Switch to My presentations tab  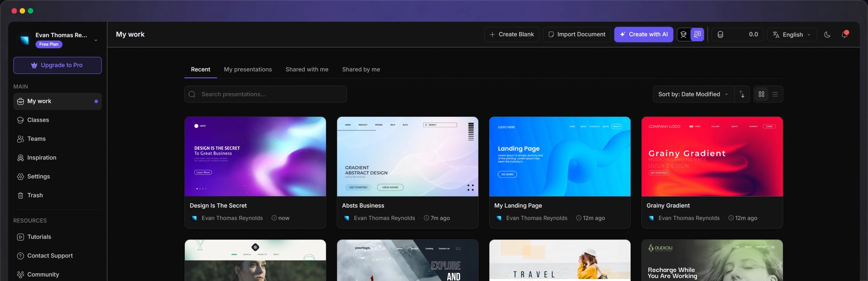pos(248,69)
